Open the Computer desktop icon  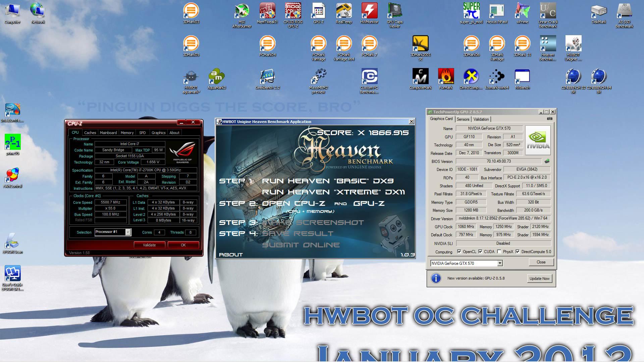tap(12, 13)
